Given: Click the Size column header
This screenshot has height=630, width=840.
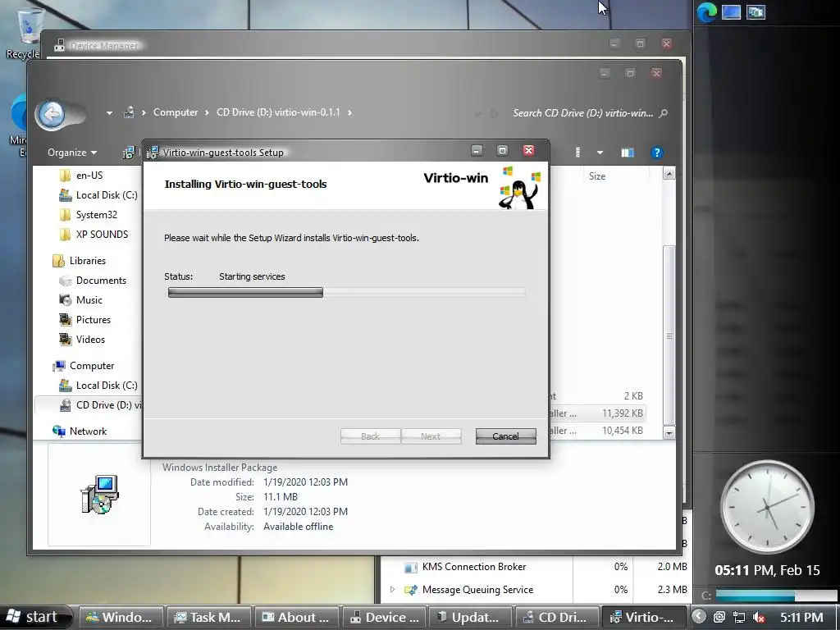Looking at the screenshot, I should [597, 176].
